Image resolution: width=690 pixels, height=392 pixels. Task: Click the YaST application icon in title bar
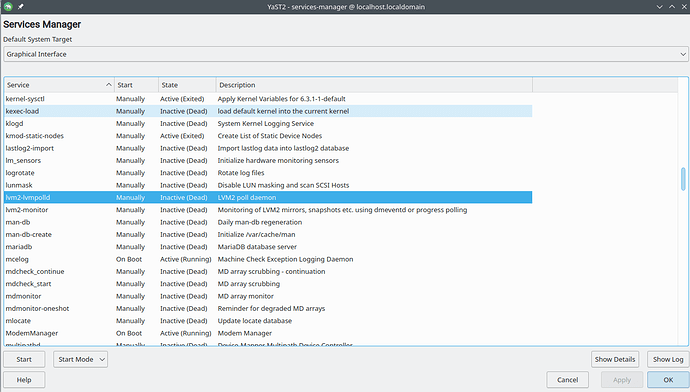click(8, 7)
